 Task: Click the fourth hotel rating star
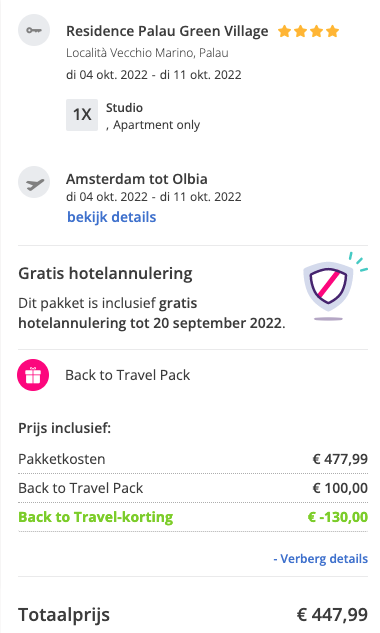tap(332, 31)
